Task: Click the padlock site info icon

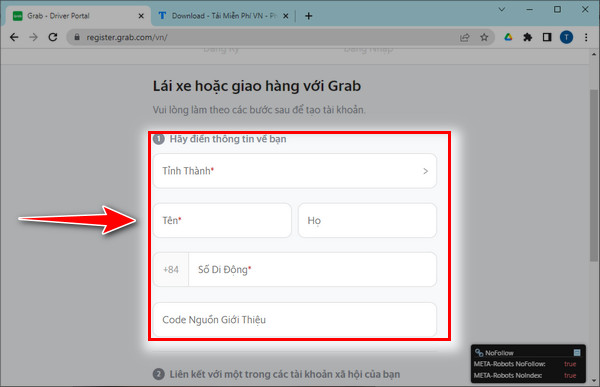Action: coord(77,37)
